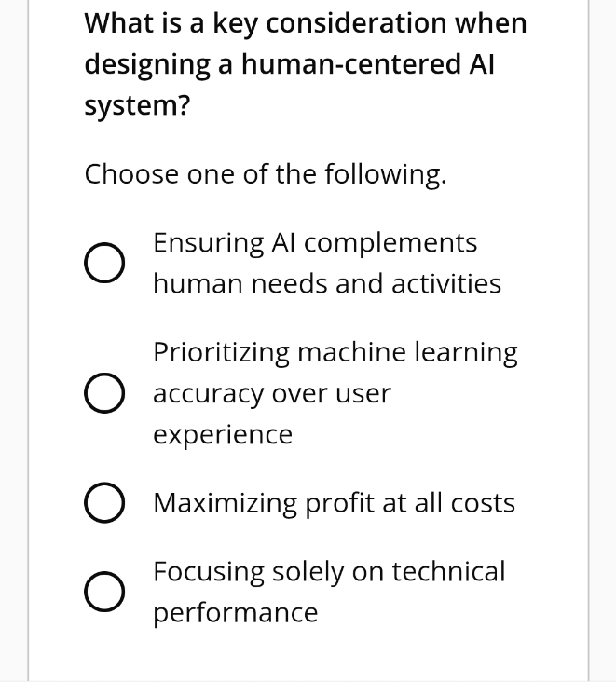This screenshot has width=616, height=682.
Task: Click the heading line 'What is a key consideration when'
Action: click(306, 23)
